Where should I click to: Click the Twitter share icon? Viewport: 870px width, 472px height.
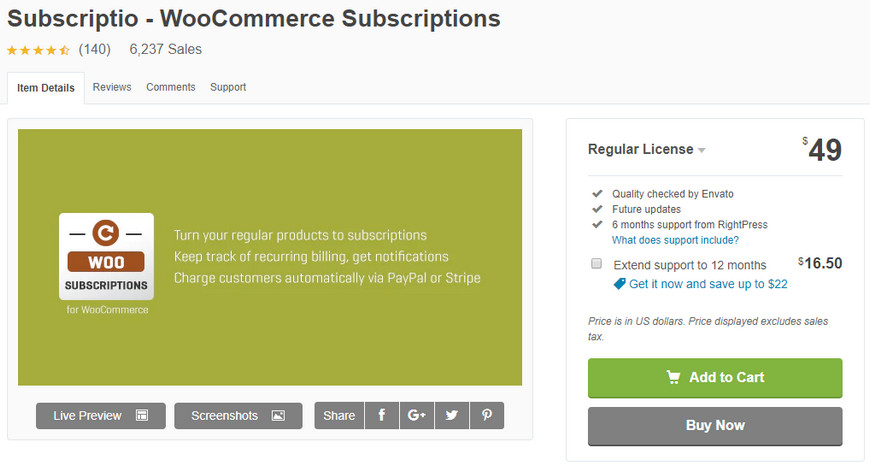(452, 415)
